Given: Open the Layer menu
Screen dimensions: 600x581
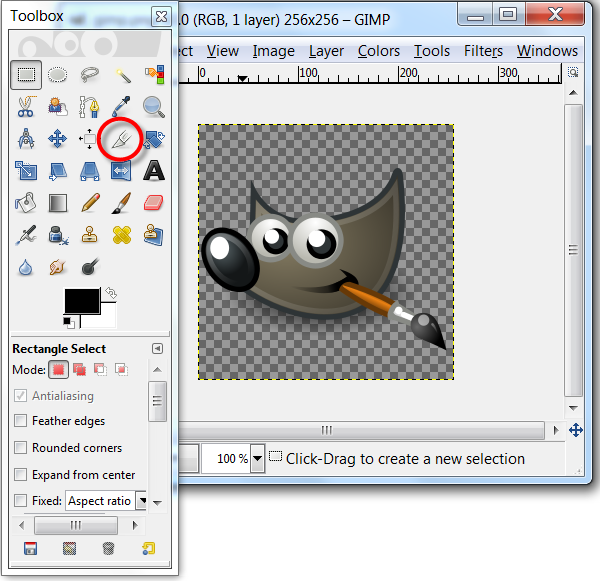Looking at the screenshot, I should coord(326,51).
